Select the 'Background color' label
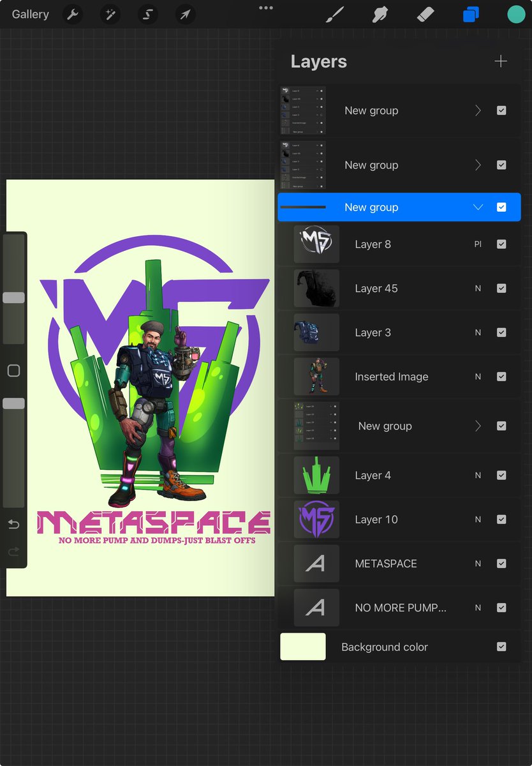Screen dimensions: 532x766 [385, 647]
